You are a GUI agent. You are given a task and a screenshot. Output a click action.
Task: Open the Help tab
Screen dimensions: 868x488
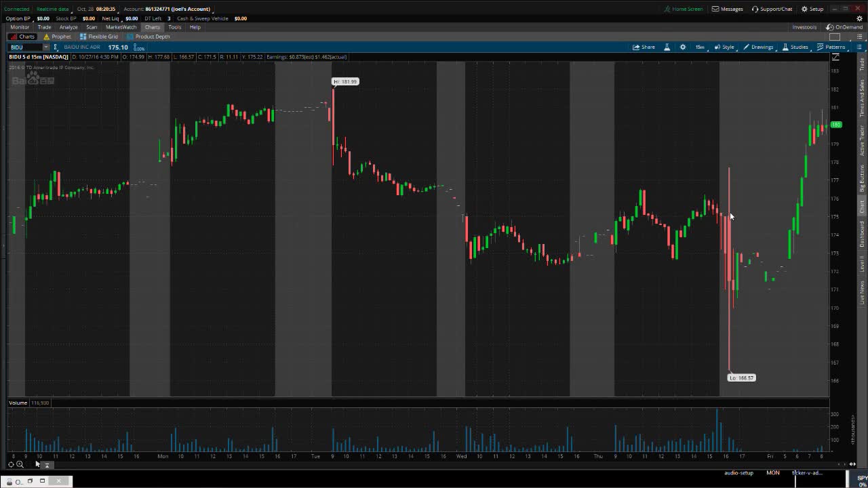[195, 27]
